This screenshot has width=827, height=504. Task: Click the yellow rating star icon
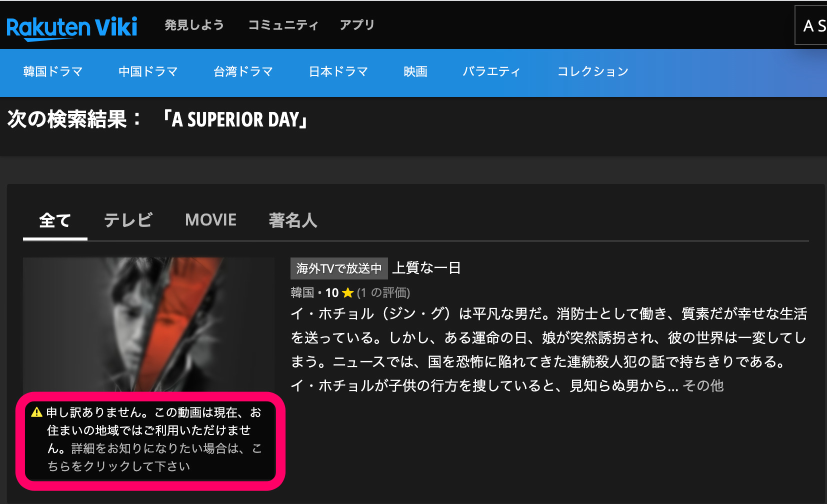pyautogui.click(x=348, y=293)
